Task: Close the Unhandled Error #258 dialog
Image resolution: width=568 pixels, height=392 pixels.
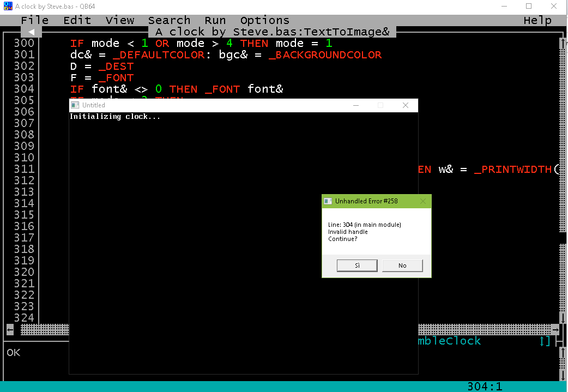Action: (423, 201)
